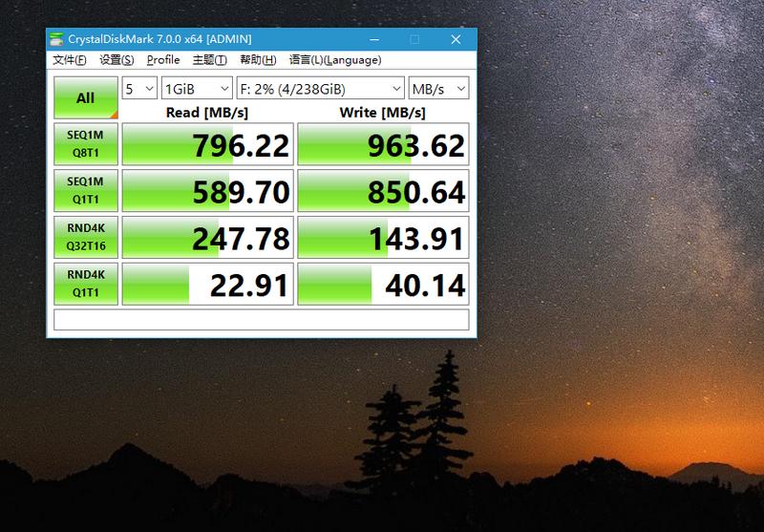
Task: Click the 796.22 sequential read result
Action: 207,144
